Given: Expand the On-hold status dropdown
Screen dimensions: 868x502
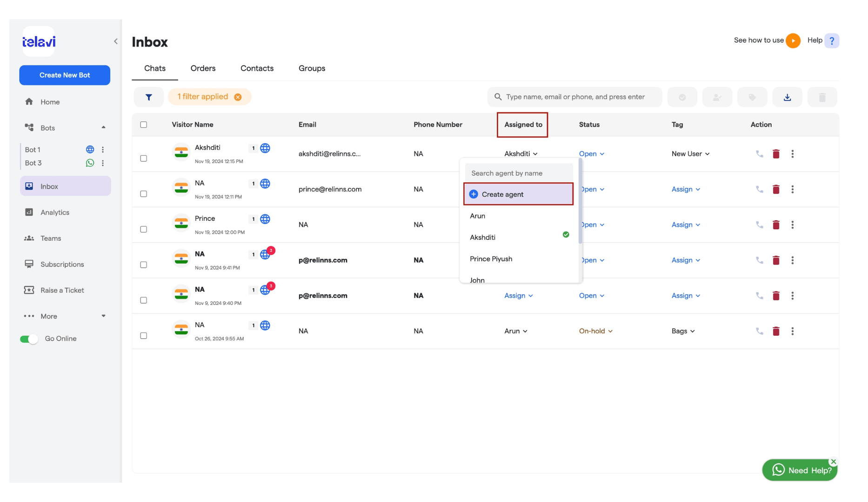Looking at the screenshot, I should [x=595, y=331].
